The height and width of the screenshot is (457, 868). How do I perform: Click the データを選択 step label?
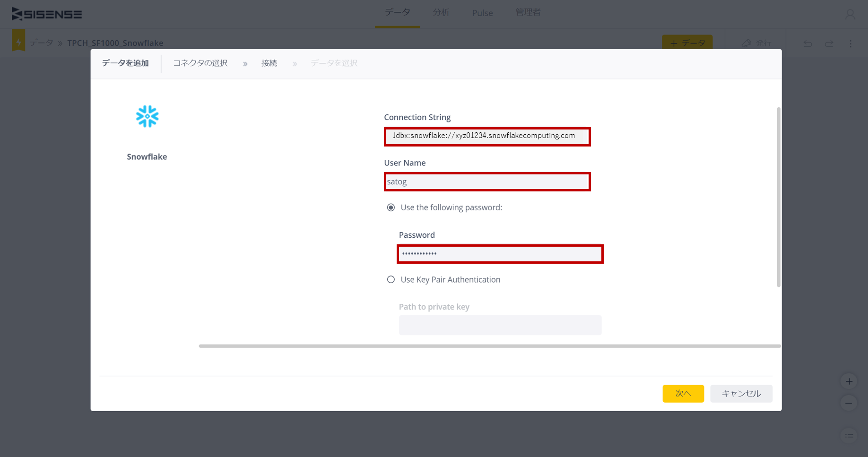click(334, 63)
